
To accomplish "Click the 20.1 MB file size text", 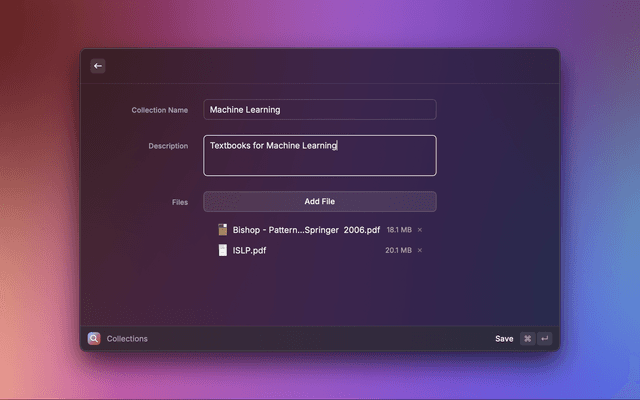I will 398,250.
